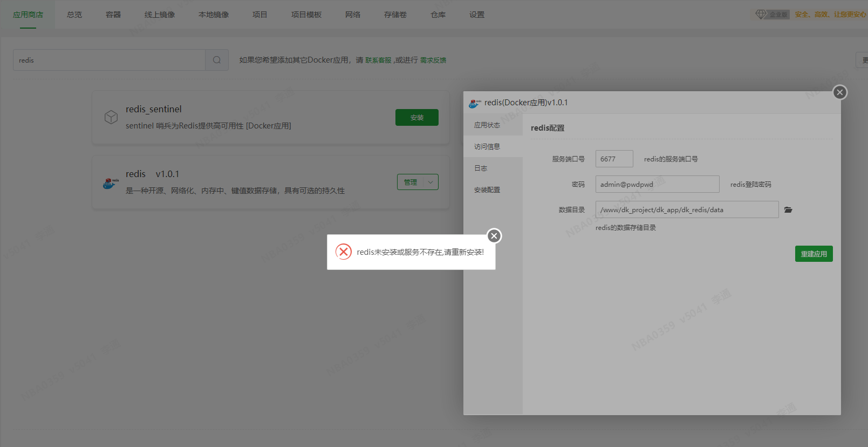Image resolution: width=868 pixels, height=447 pixels.
Task: Select 访问信息 in the dialog sidebar
Action: (x=493, y=146)
